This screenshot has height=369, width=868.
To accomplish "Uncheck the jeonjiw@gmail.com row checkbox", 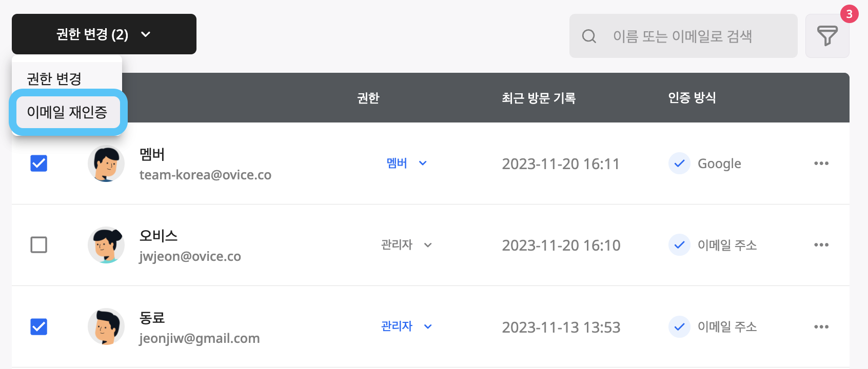I will [39, 326].
